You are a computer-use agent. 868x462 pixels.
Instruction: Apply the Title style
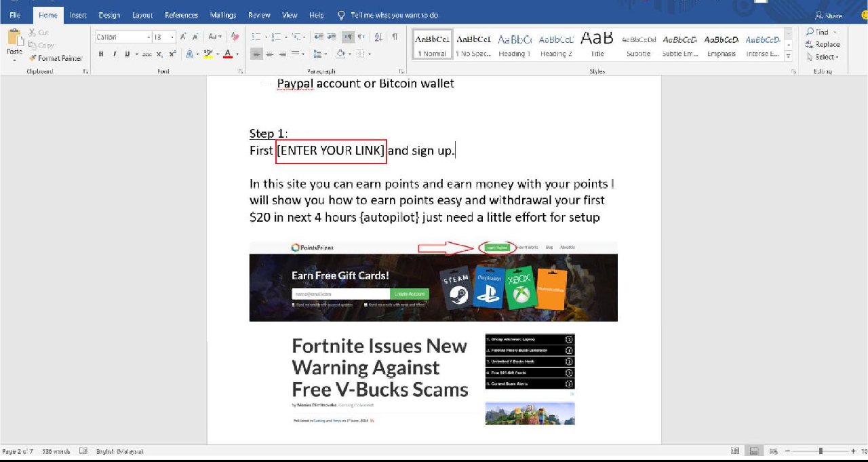(597, 45)
